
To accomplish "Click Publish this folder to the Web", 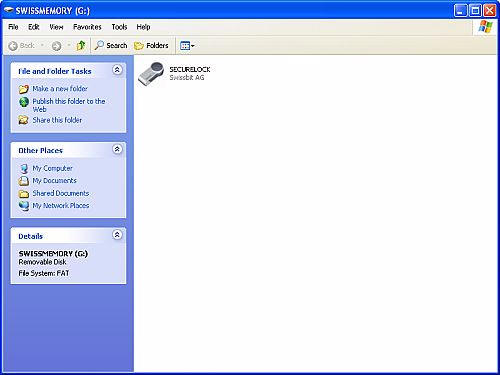I will pos(69,105).
